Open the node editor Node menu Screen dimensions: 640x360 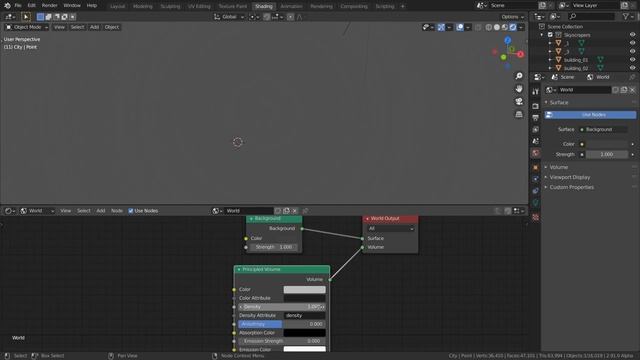(x=117, y=211)
